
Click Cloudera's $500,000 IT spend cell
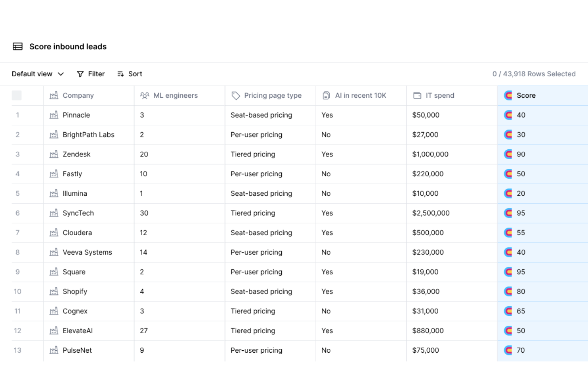pos(452,233)
